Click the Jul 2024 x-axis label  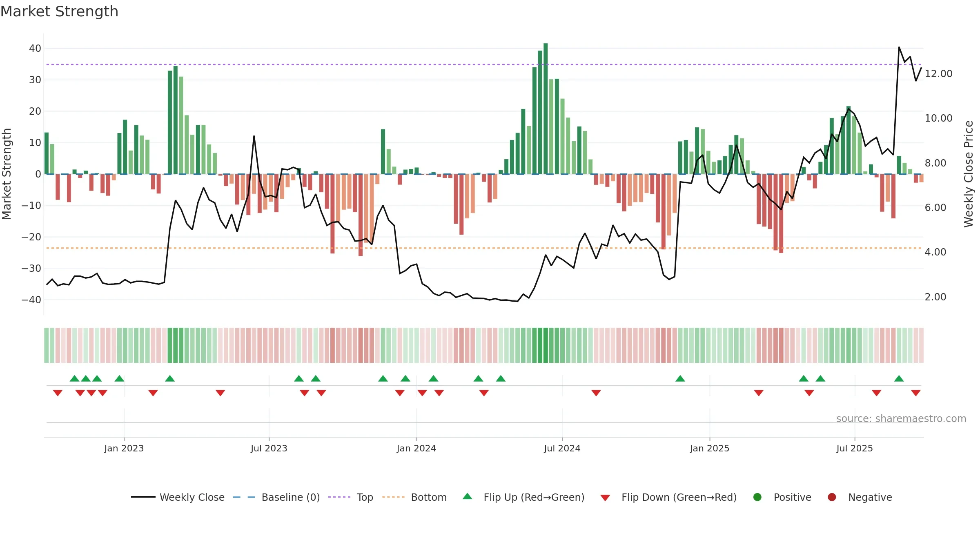pyautogui.click(x=562, y=448)
